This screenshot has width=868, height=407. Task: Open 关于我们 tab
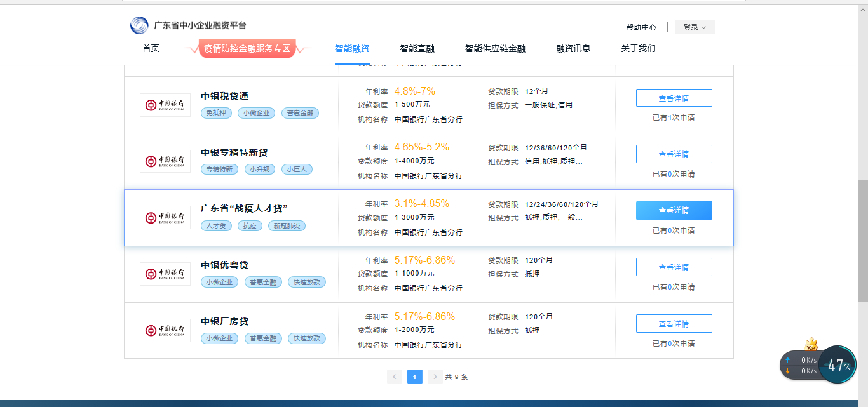point(638,48)
